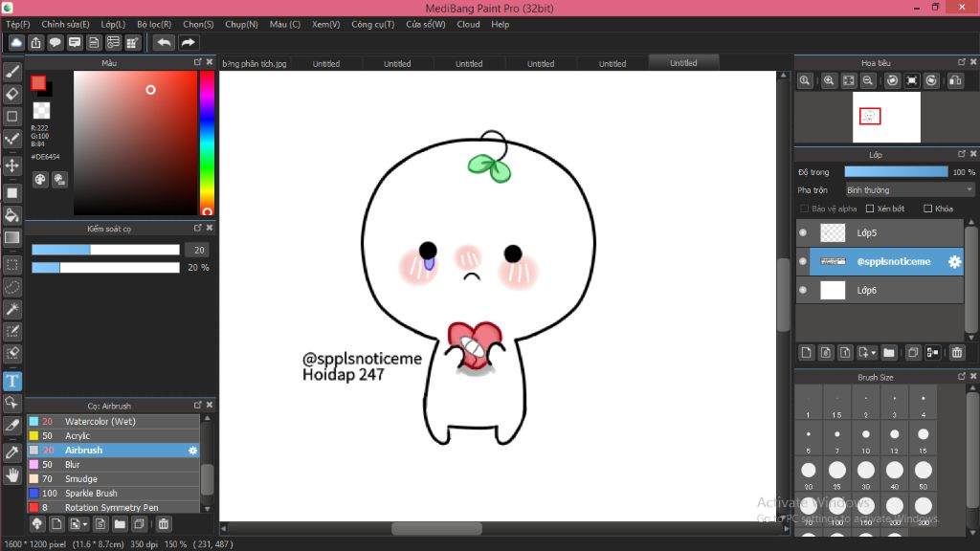This screenshot has height=551, width=980.
Task: Select the Blur brush
Action: [x=113, y=464]
